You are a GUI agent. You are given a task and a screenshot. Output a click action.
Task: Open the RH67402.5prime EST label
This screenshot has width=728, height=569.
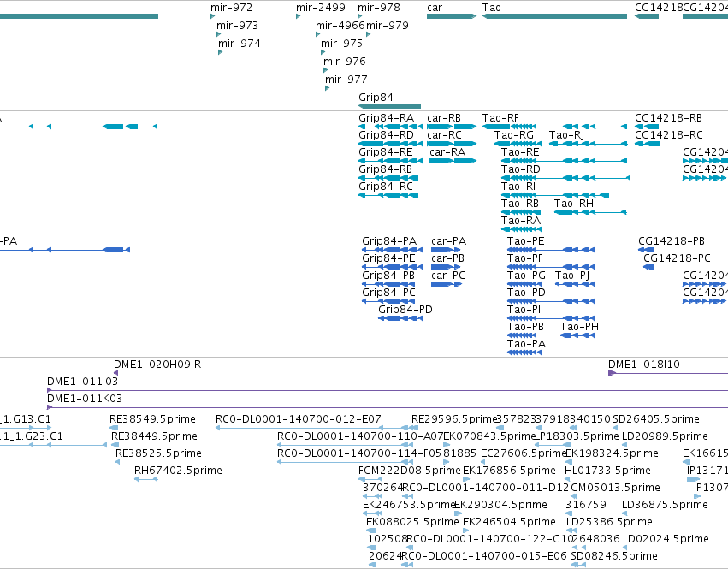[x=178, y=471]
